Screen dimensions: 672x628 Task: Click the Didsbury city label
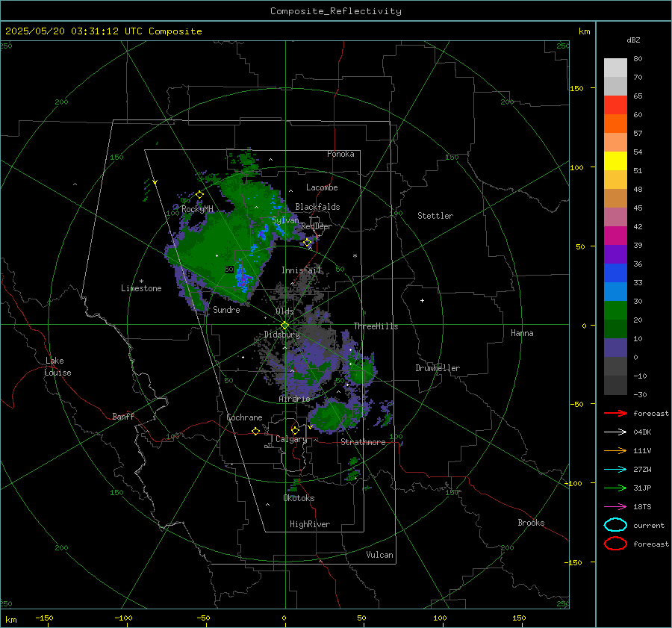[x=281, y=335]
